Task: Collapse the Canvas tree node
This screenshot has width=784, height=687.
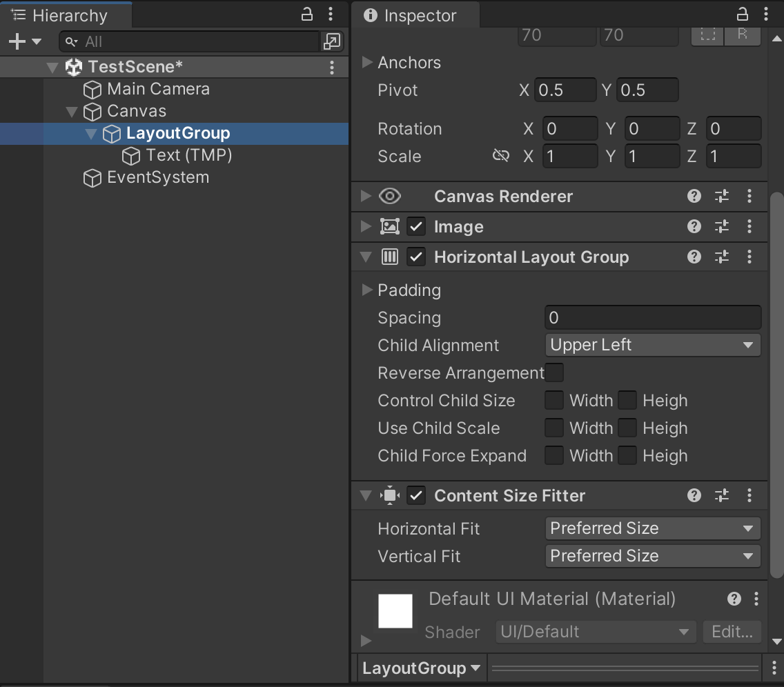Action: tap(72, 112)
